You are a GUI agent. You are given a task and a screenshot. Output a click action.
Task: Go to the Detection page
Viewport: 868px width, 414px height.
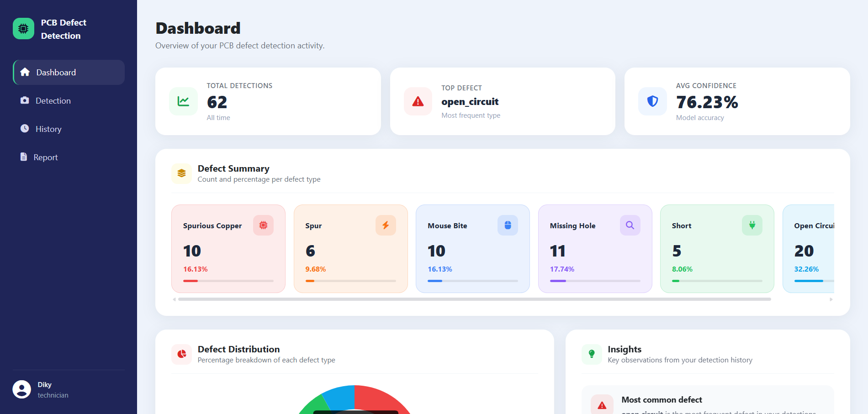(x=69, y=100)
